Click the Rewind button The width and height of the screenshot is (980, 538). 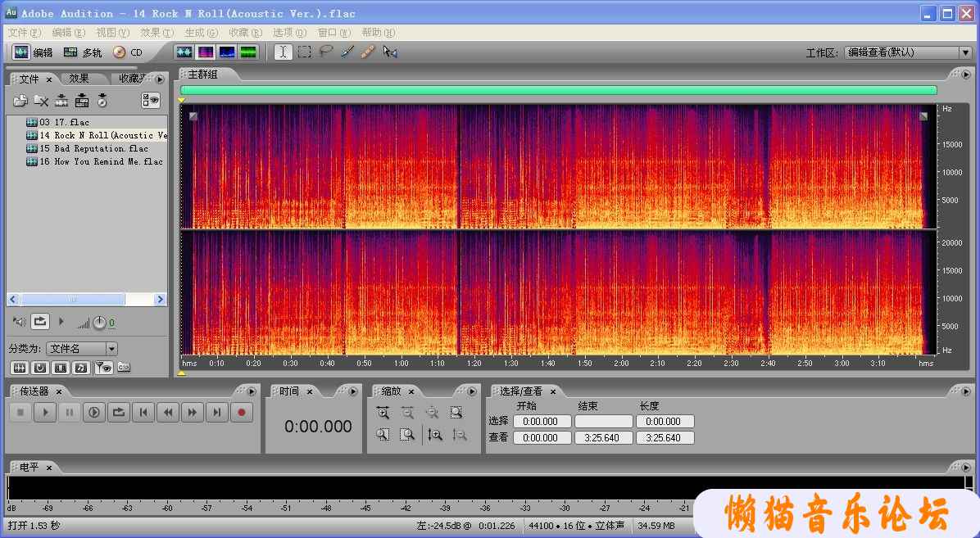point(168,413)
